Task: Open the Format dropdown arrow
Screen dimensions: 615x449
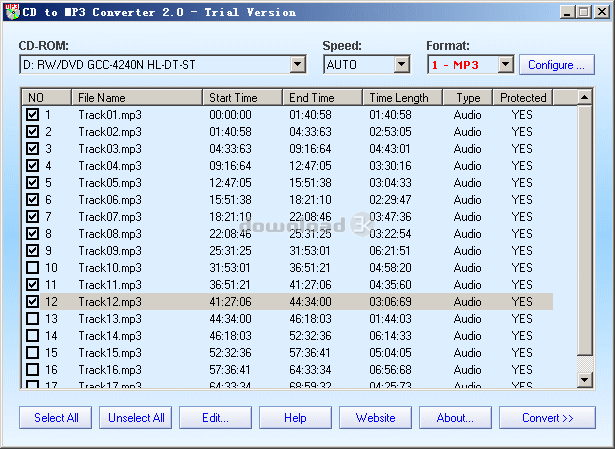Action: click(506, 64)
